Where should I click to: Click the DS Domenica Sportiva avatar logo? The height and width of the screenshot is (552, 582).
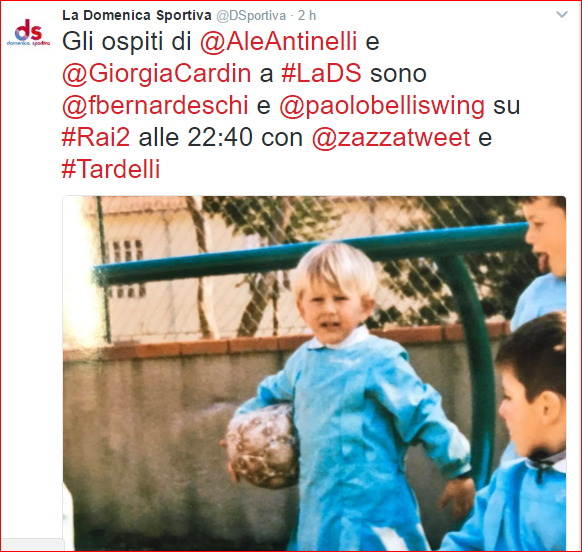tap(29, 32)
